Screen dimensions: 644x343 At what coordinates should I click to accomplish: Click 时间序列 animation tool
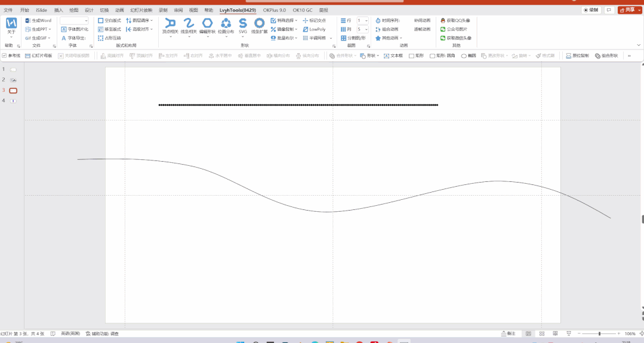(x=387, y=20)
